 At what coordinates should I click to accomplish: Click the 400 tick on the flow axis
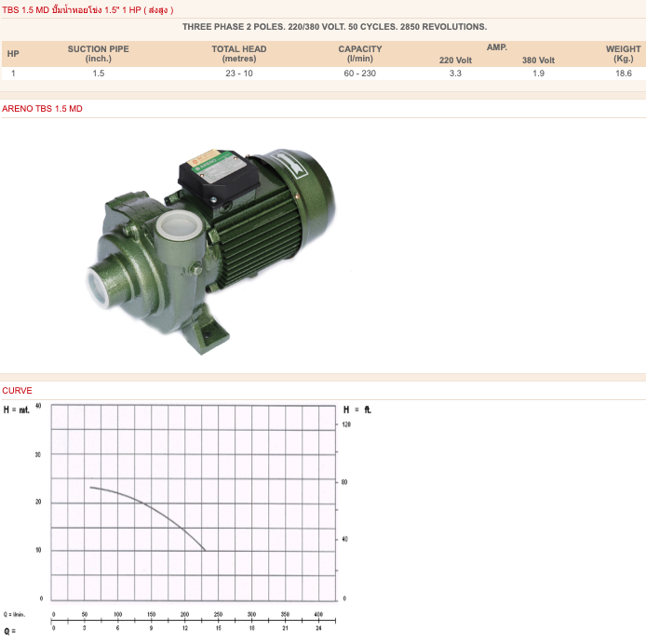click(x=318, y=614)
